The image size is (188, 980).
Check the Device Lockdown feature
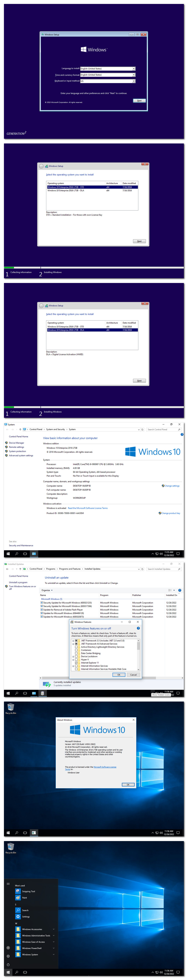(x=76, y=656)
